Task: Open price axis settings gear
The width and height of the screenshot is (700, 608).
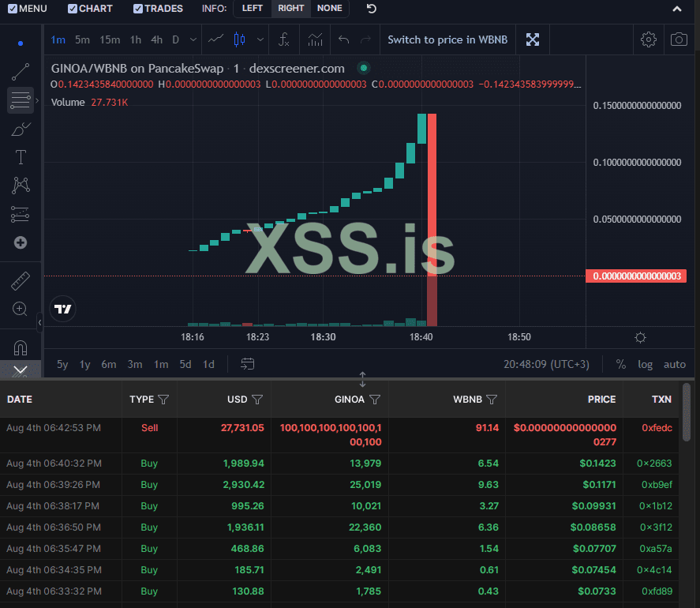Action: click(640, 337)
